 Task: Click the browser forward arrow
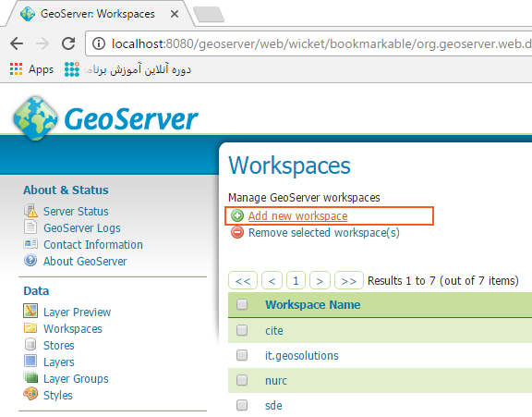coord(42,43)
